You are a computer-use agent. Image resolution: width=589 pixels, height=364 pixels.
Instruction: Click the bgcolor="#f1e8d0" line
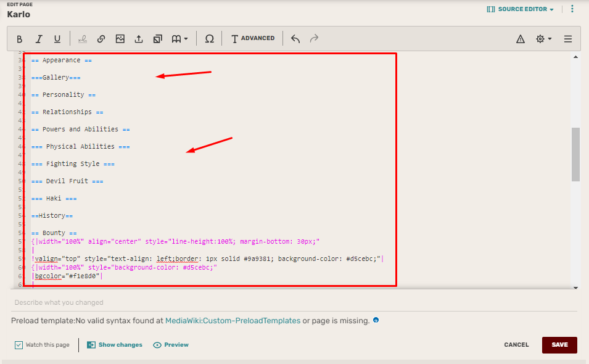67,276
